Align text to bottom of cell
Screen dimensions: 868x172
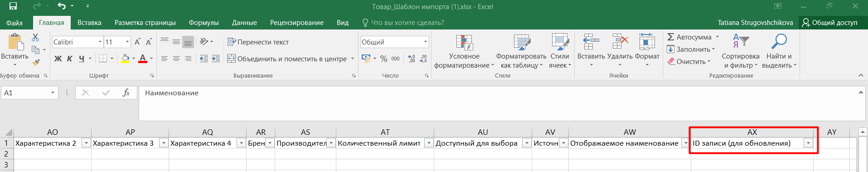pyautogui.click(x=188, y=42)
